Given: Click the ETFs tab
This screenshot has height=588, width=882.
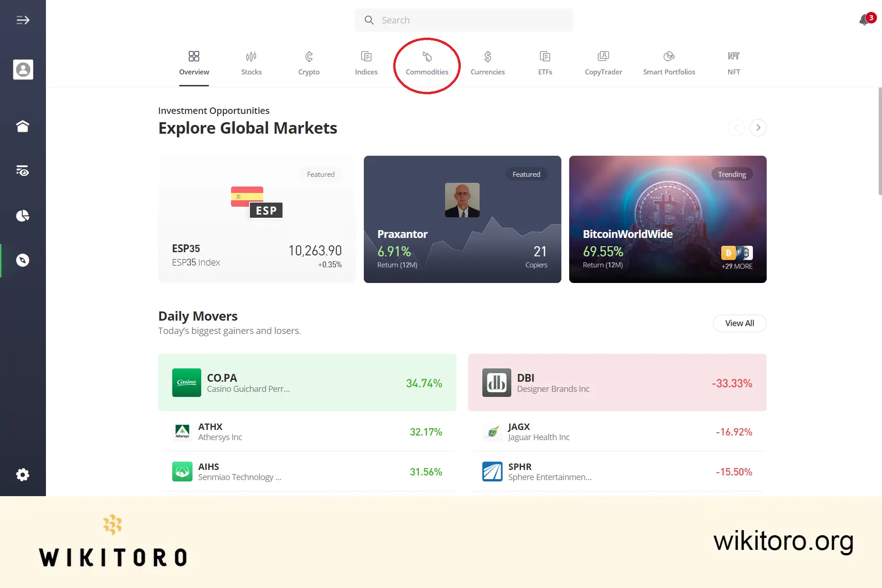Looking at the screenshot, I should pos(545,62).
